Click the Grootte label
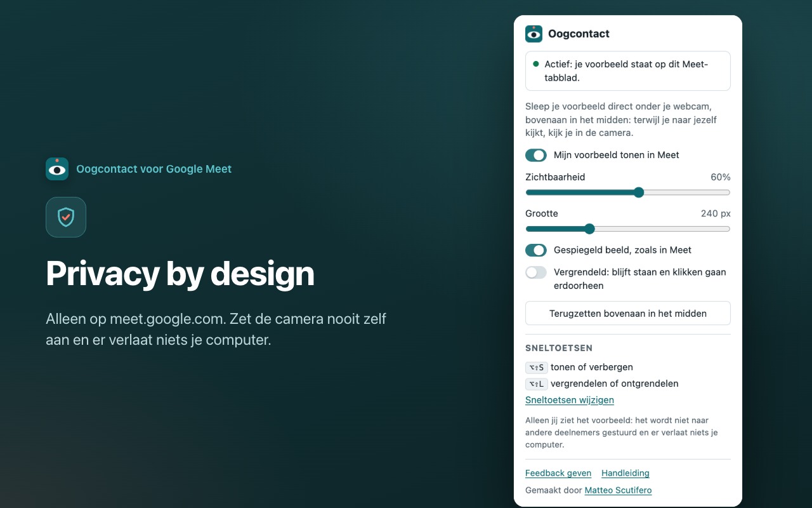Screen dimensions: 812x508 (542, 213)
